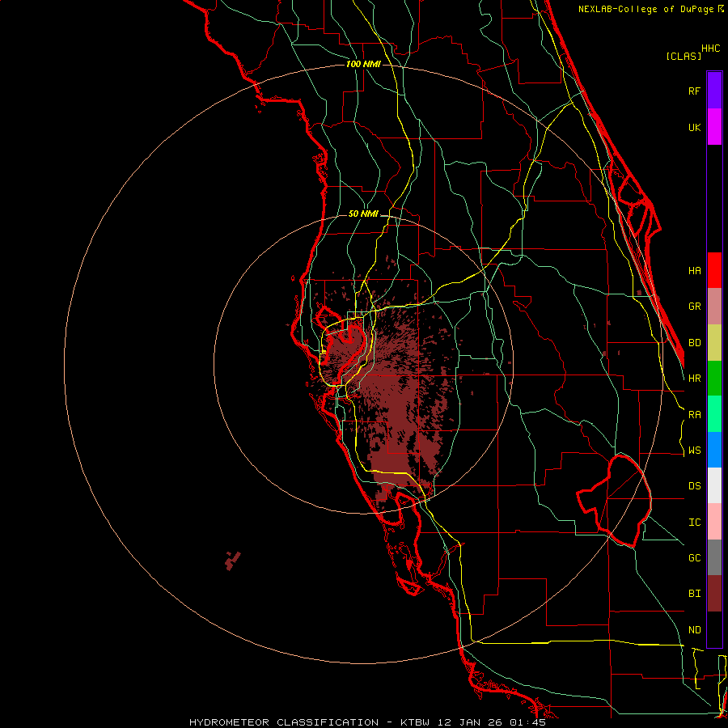
Task: Click the RF purple color swatch in legend
Action: 714,91
